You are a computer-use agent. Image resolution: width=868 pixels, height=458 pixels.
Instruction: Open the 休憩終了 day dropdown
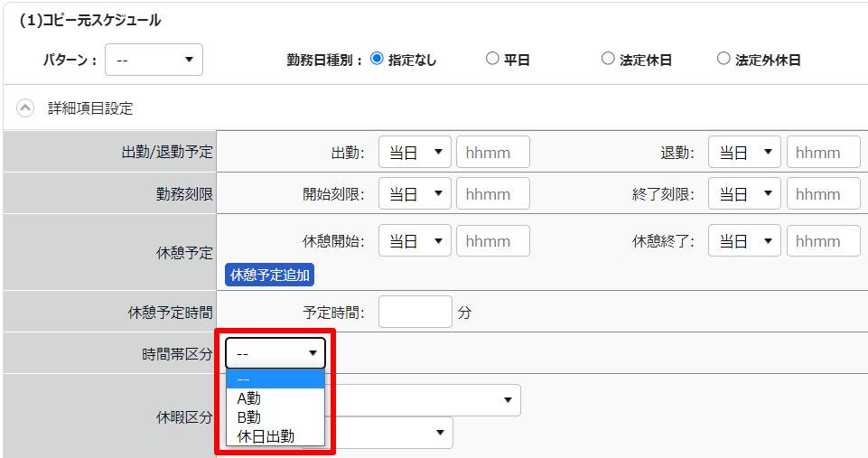pyautogui.click(x=744, y=240)
